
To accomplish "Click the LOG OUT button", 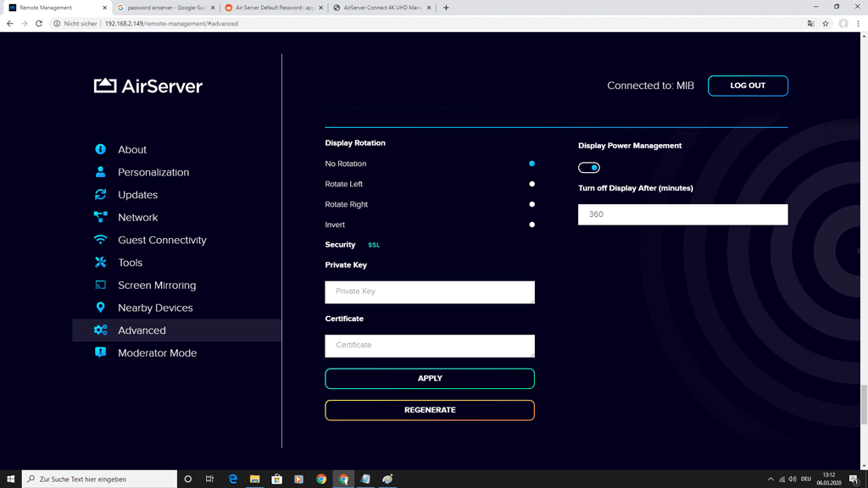I will point(748,86).
